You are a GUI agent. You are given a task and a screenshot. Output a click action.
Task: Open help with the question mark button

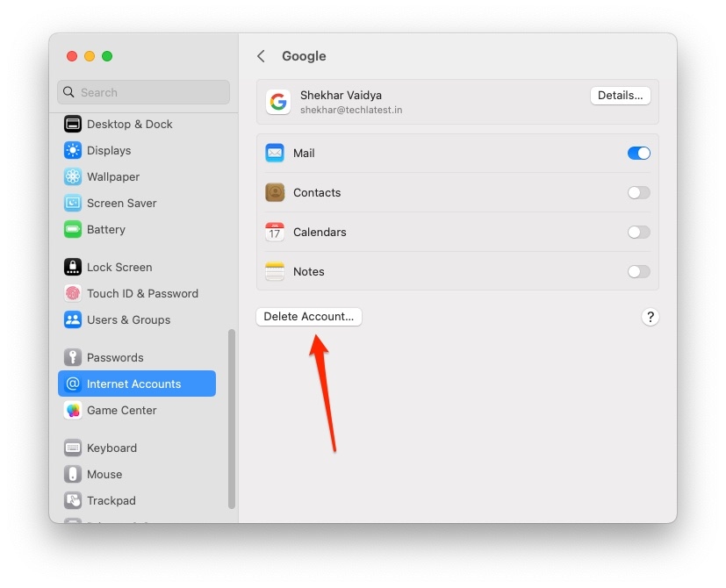pyautogui.click(x=651, y=317)
